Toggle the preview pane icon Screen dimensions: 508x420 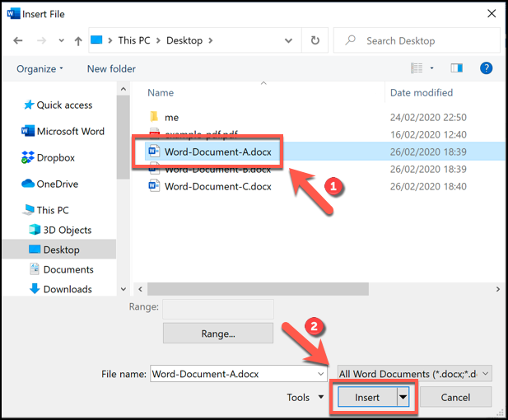click(457, 68)
